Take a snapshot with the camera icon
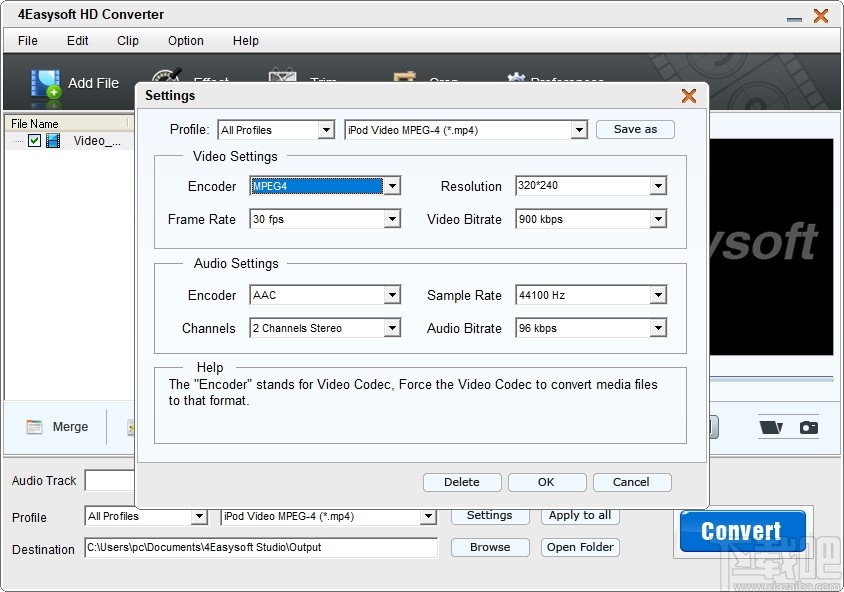 808,426
